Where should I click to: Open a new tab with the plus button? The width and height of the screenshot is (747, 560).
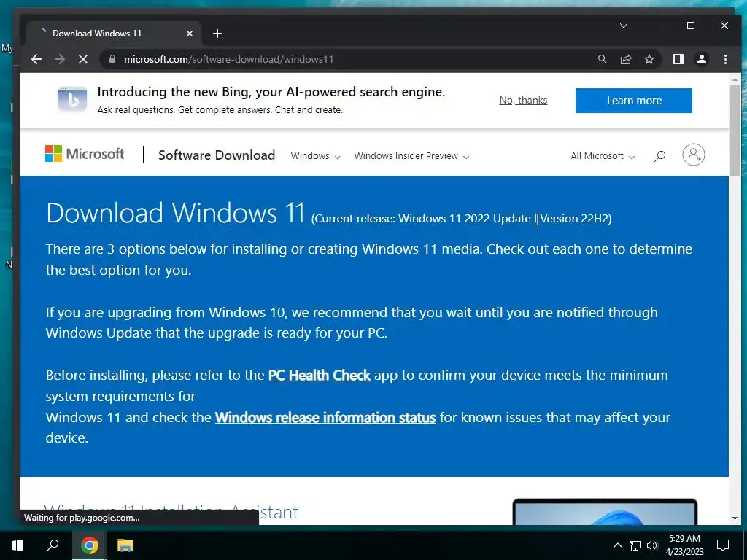[217, 34]
